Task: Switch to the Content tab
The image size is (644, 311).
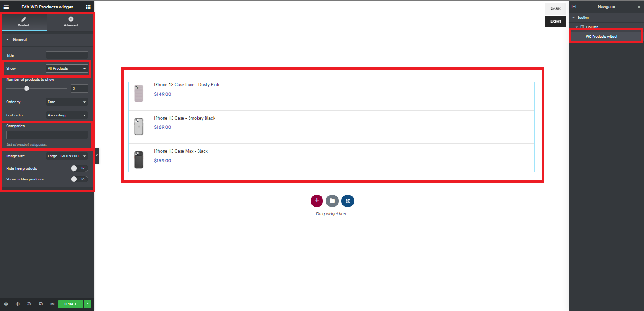Action: pyautogui.click(x=24, y=22)
